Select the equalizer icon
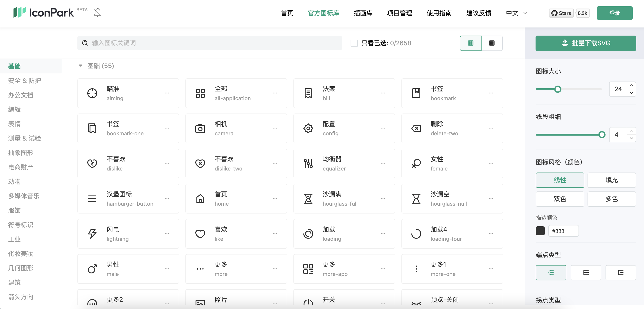The width and height of the screenshot is (644, 309). [308, 163]
